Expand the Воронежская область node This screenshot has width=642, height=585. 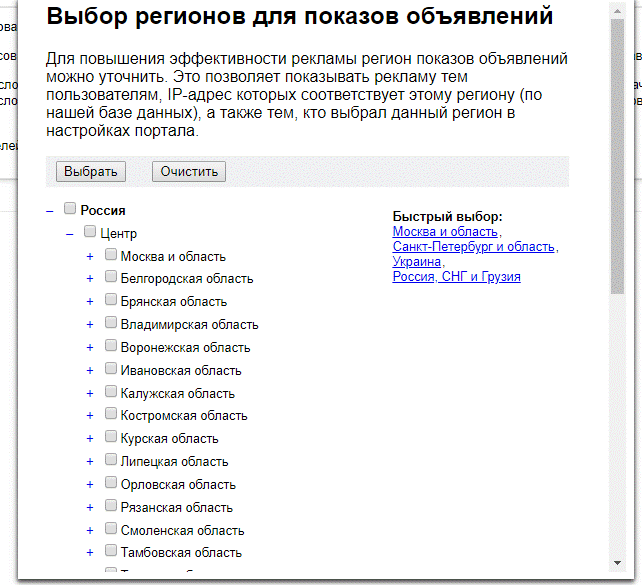coord(90,347)
